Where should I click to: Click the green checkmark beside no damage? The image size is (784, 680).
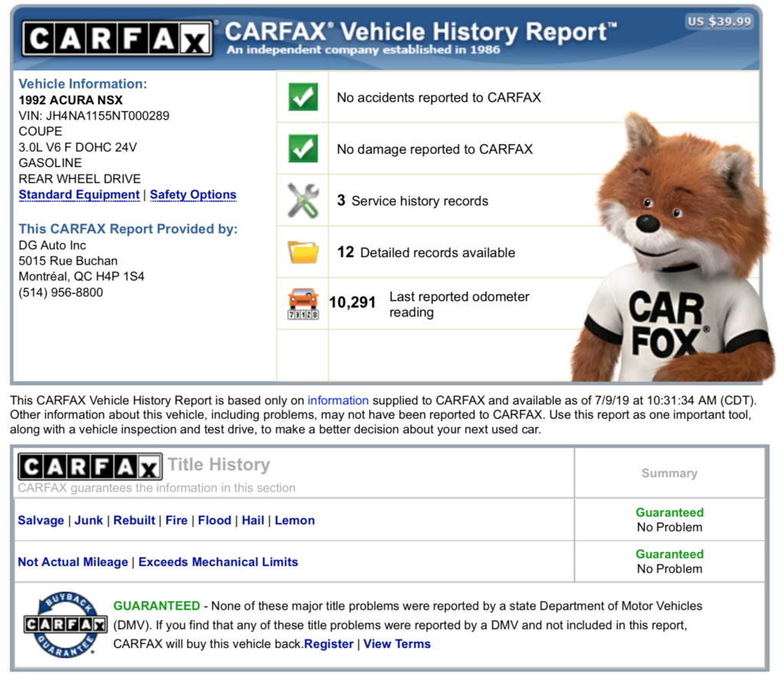point(303,149)
